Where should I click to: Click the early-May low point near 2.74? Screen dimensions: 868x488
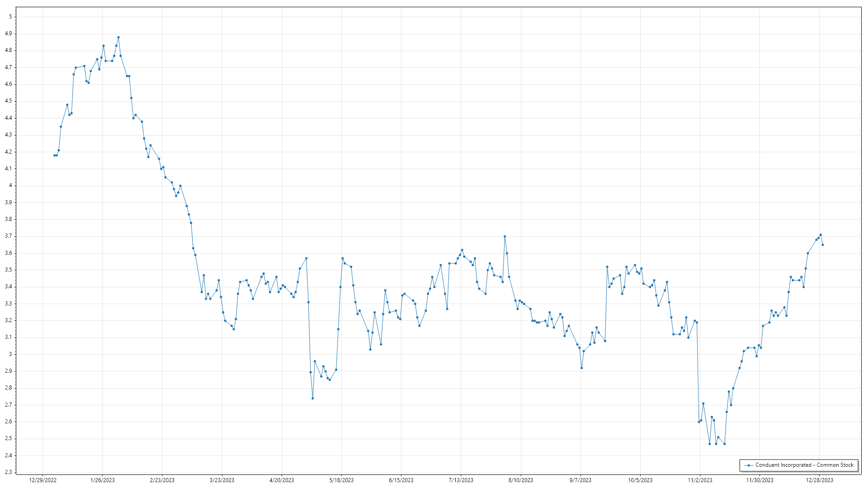coord(313,399)
